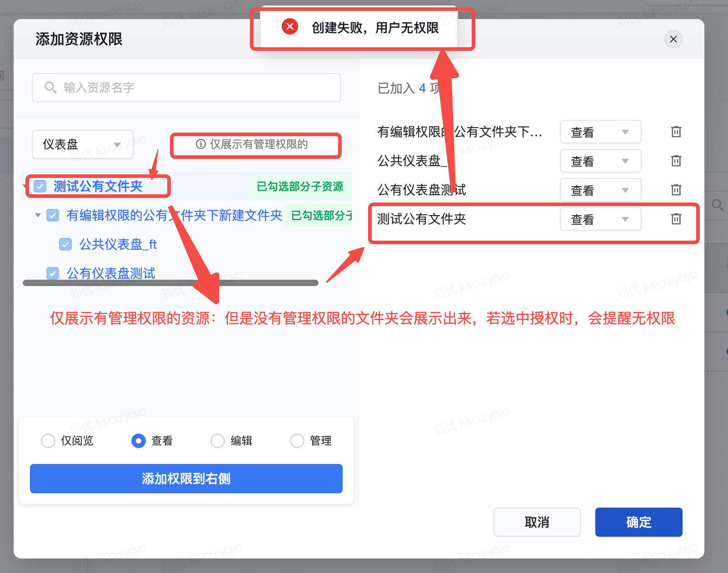Click trash icon for 公共仪表盘_ row
Screen dimensions: 728x573
[x=676, y=161]
